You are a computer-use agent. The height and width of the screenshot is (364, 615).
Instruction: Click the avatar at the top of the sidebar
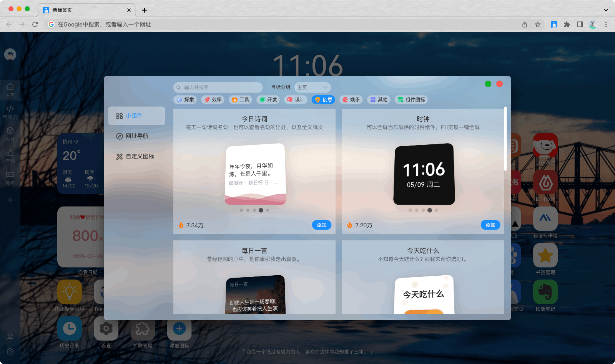pyautogui.click(x=10, y=55)
